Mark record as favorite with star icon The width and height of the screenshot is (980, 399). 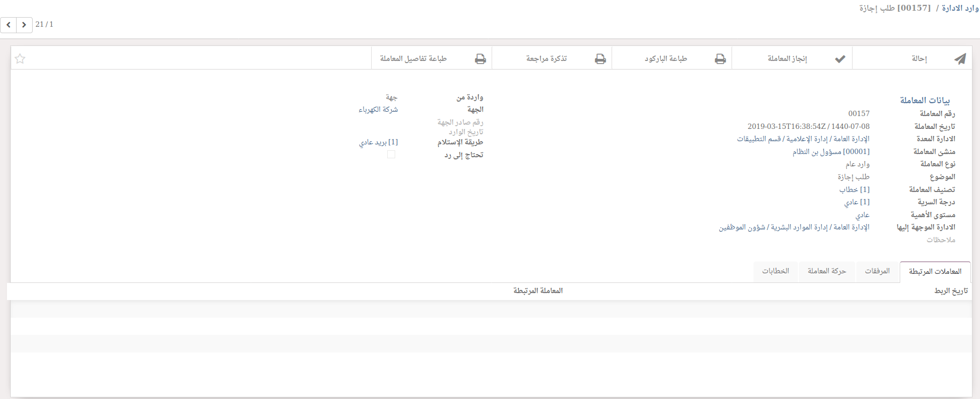(x=20, y=59)
